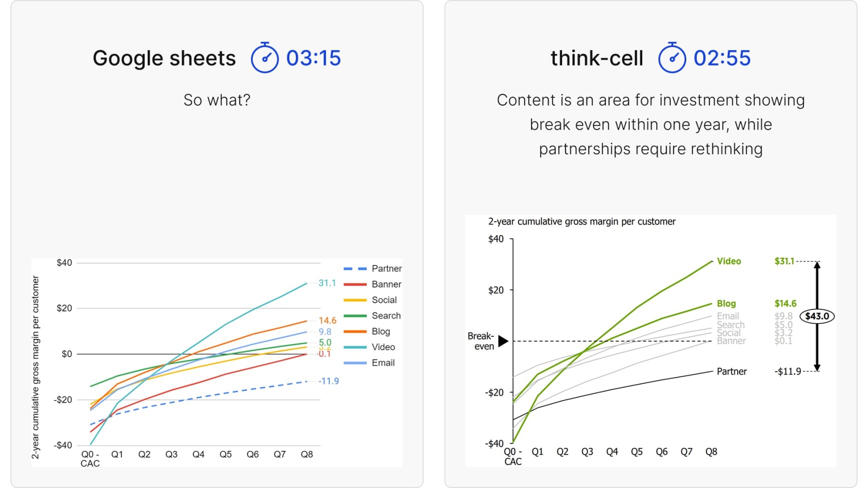Click the "So what?" subtitle
868x488 pixels.
pos(217,100)
